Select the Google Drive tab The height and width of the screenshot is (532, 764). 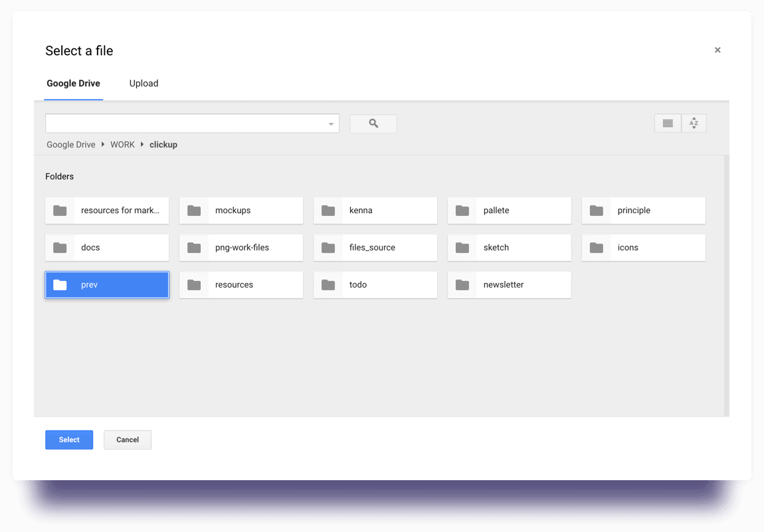tap(73, 83)
